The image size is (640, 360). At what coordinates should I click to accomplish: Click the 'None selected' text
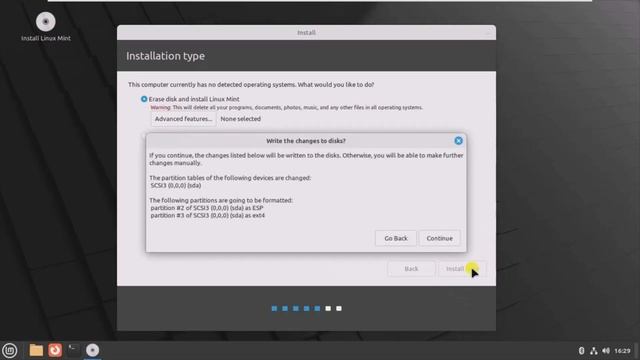click(x=240, y=119)
